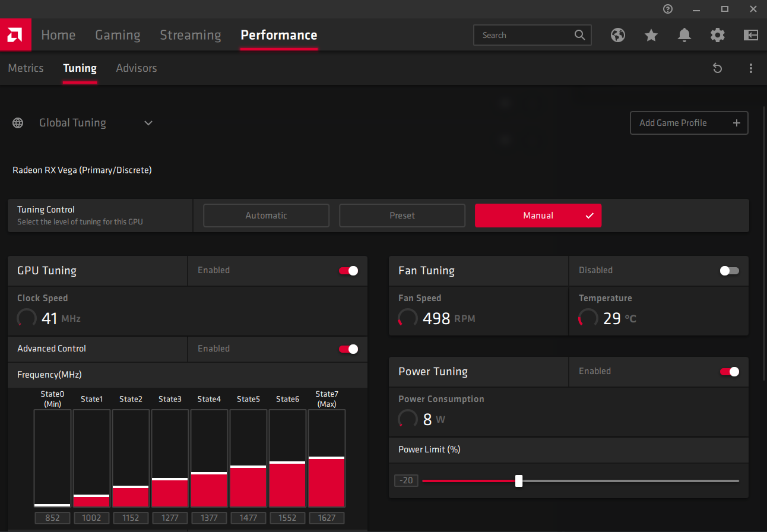Image resolution: width=767 pixels, height=532 pixels.
Task: Click the AMD logo icon
Action: pyautogui.click(x=15, y=35)
